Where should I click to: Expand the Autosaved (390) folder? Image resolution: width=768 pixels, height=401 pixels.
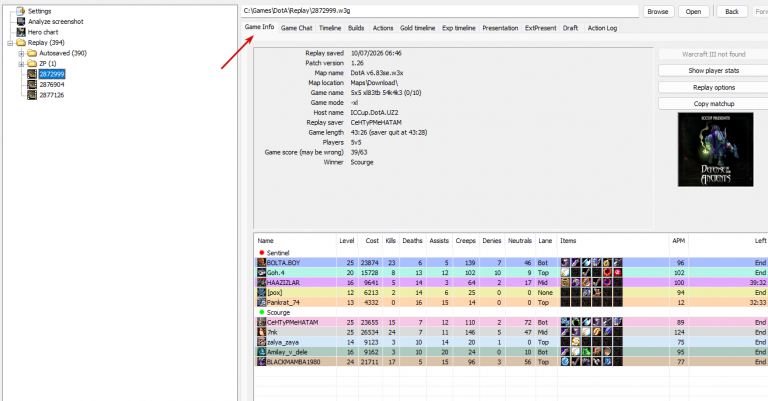pyautogui.click(x=21, y=53)
